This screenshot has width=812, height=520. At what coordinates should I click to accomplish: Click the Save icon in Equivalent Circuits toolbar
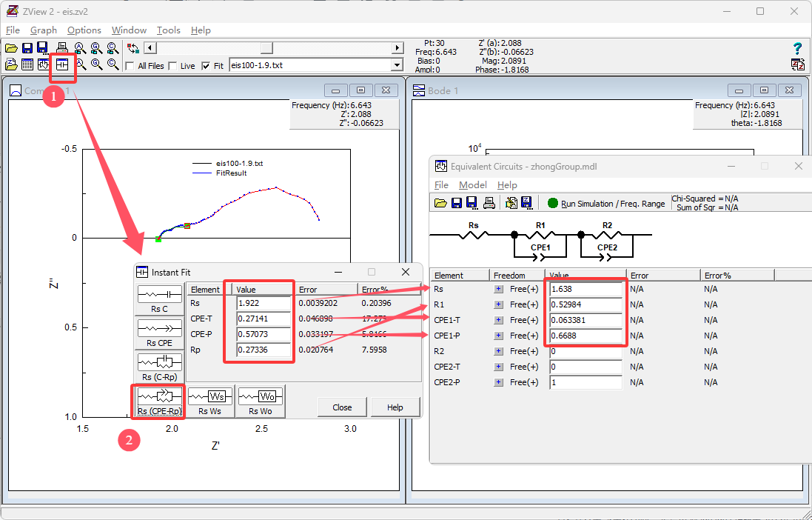tap(456, 203)
